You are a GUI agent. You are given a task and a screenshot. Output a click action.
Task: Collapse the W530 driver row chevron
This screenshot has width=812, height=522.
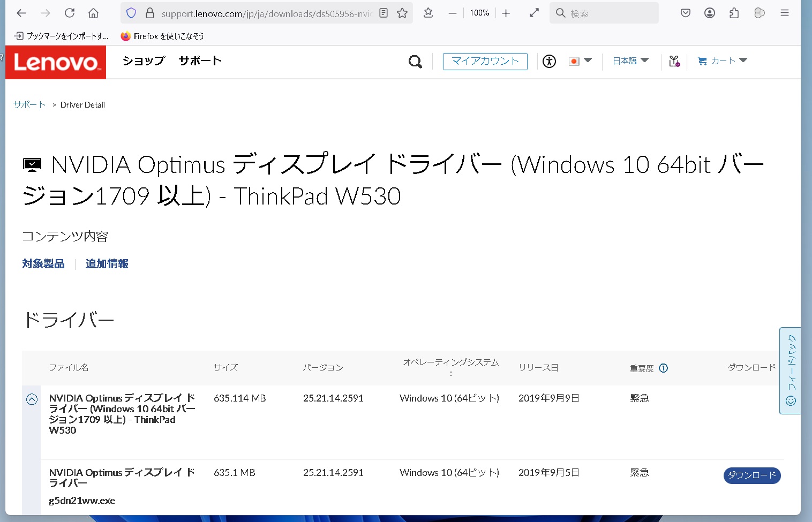[x=32, y=399]
